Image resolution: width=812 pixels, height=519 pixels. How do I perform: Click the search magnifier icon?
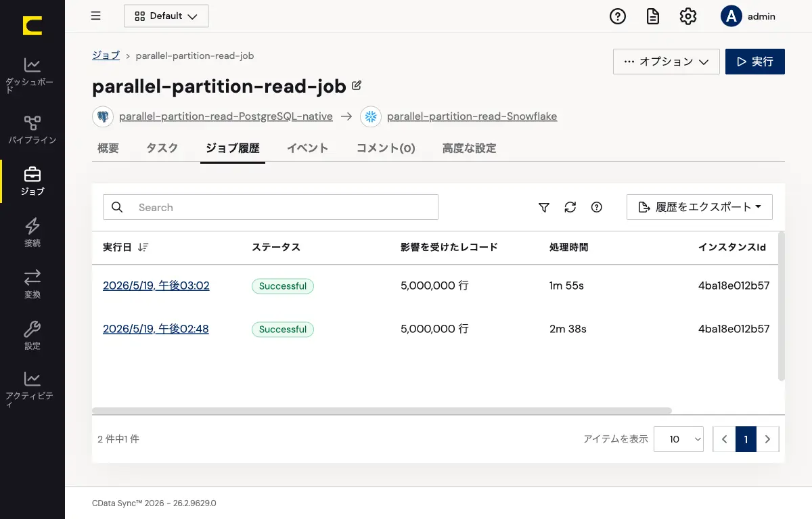(117, 207)
